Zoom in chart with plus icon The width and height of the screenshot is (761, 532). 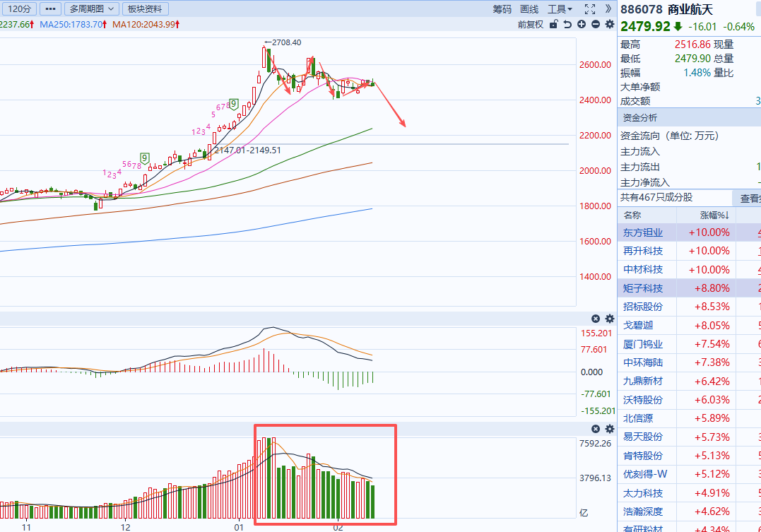pos(582,24)
